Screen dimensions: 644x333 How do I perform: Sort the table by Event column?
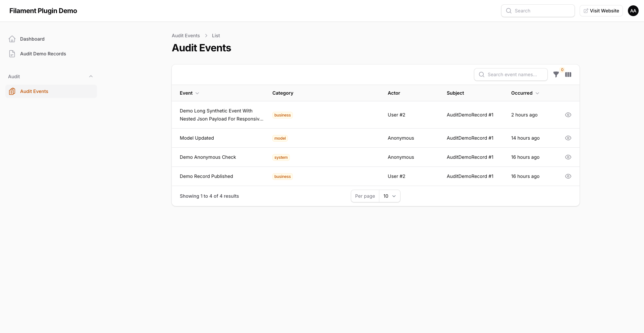190,93
